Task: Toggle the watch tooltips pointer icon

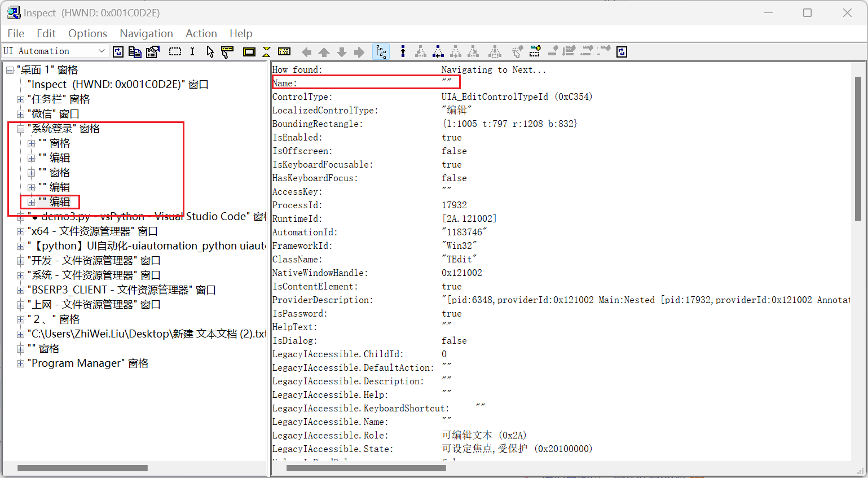Action: pos(227,52)
